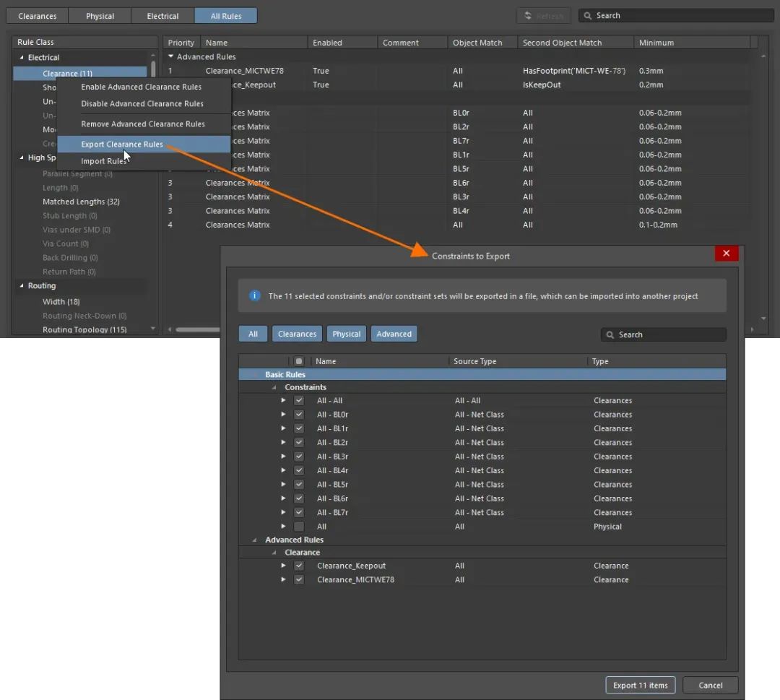Click the horizontal scrollbar below the rules table
Image resolution: width=780 pixels, height=700 pixels.
tap(197, 329)
